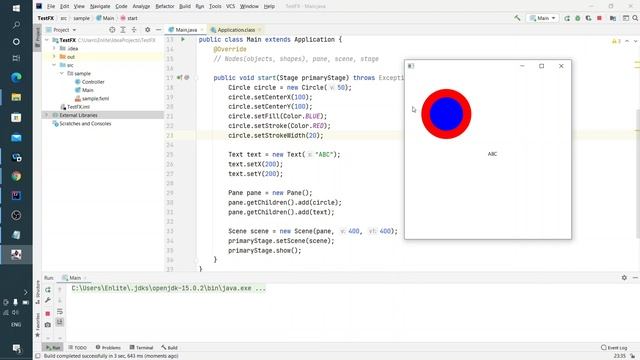Open Microsoft Edge from taskbar
This screenshot has width=640, height=360.
point(16,77)
